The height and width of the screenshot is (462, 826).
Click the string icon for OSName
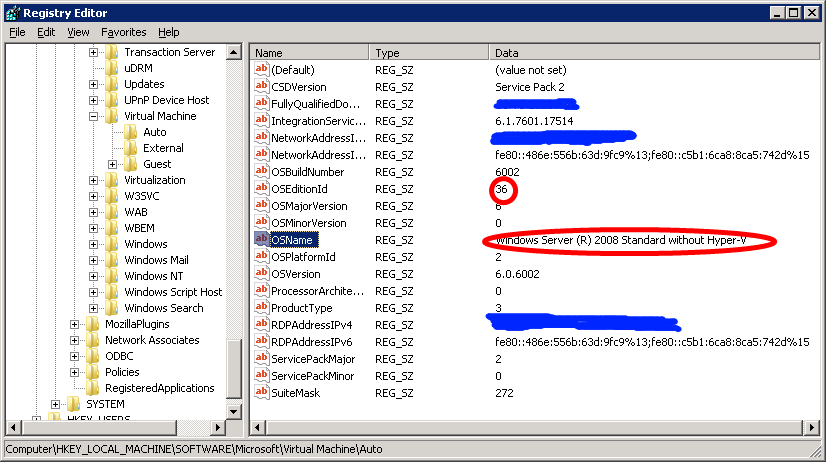coord(261,239)
